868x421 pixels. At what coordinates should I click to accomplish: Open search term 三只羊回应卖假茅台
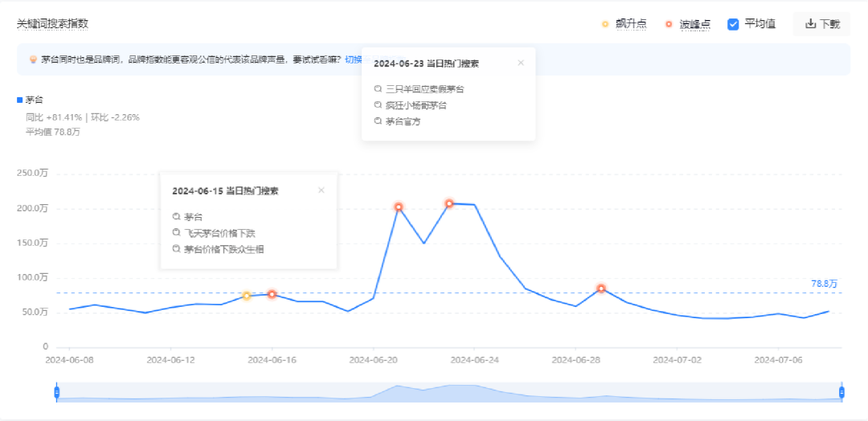point(424,88)
